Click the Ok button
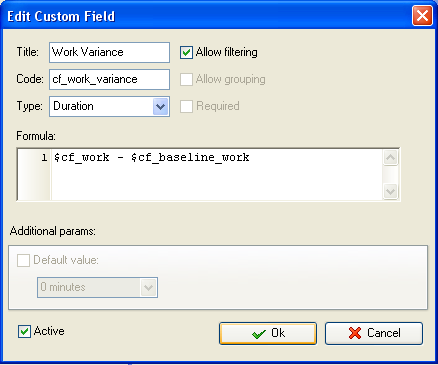This screenshot has height=365, width=438. [268, 333]
